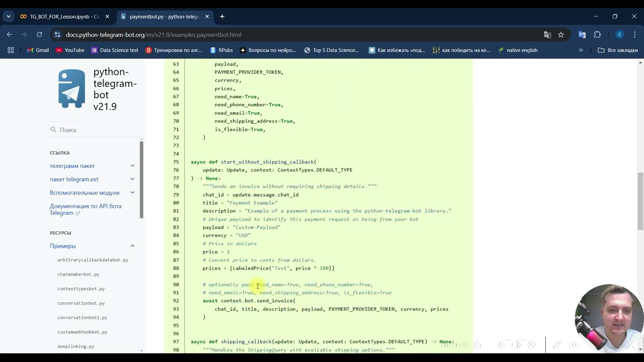Open the Top 5 Data Science bookmark
The width and height of the screenshot is (644, 362).
[x=332, y=50]
